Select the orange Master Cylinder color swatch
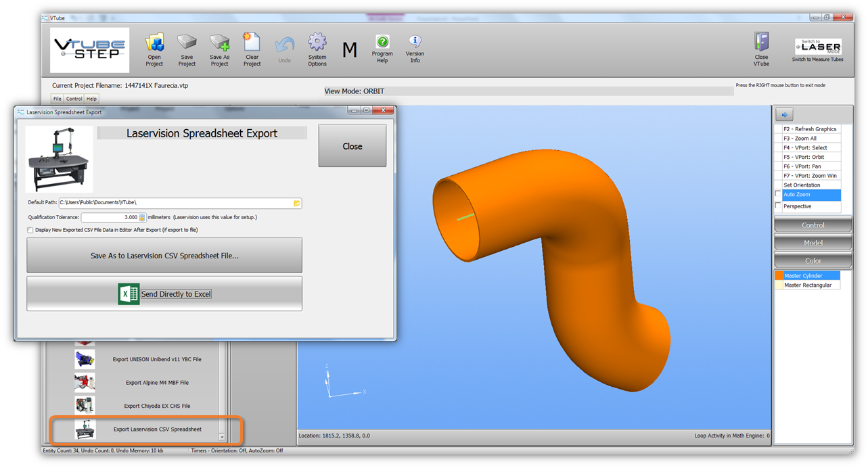 coord(779,276)
